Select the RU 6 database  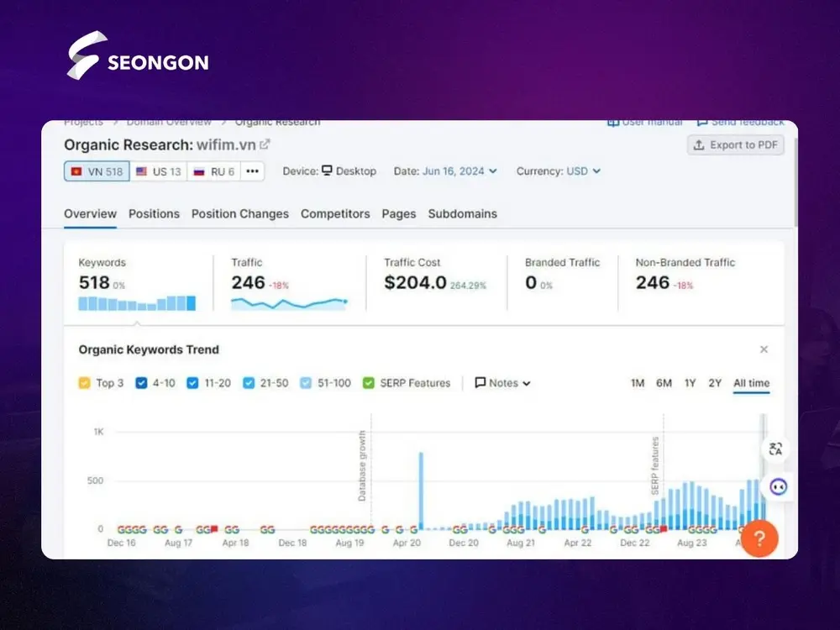213,171
